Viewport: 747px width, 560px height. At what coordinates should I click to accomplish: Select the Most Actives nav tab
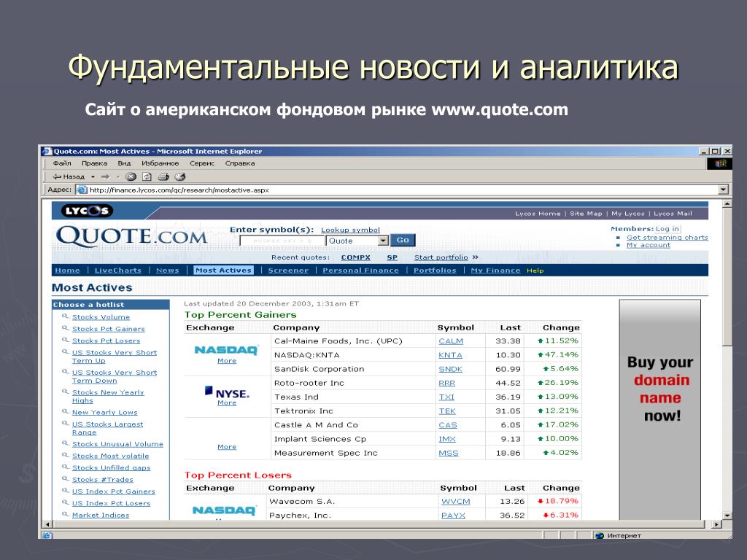point(223,271)
